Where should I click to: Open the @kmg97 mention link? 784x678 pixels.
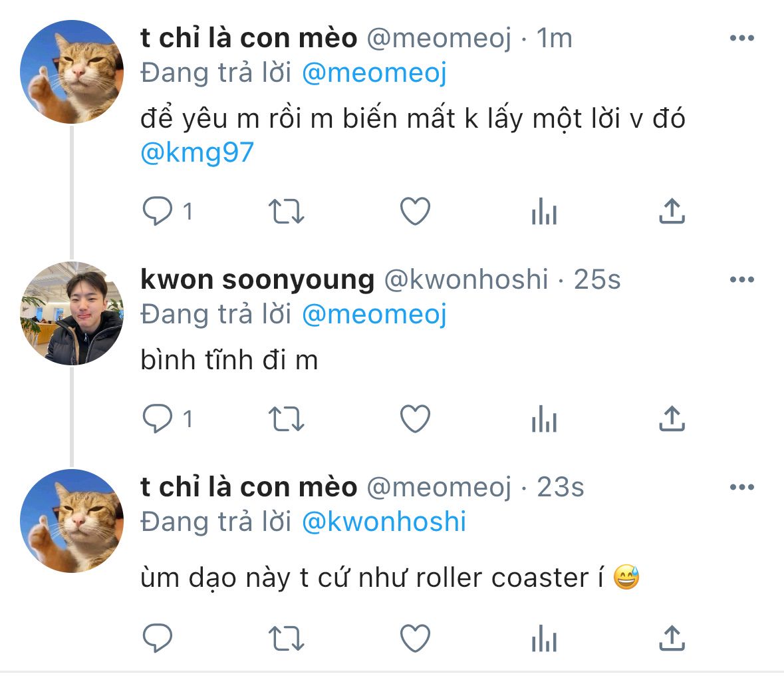197,153
